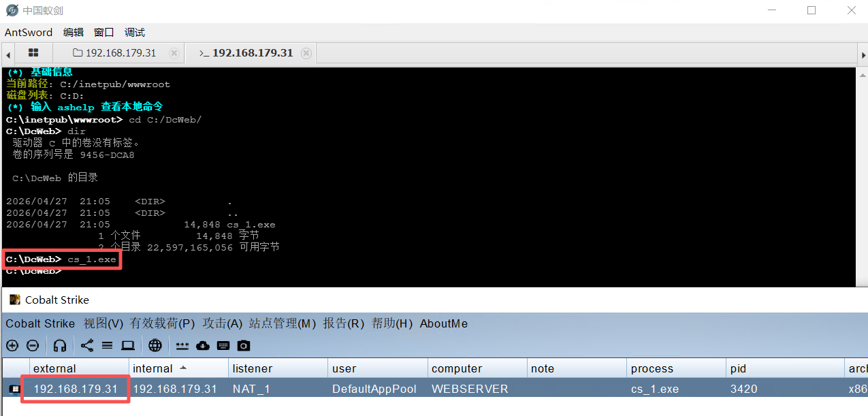
Task: Switch to pivot graph view icon
Action: point(87,345)
